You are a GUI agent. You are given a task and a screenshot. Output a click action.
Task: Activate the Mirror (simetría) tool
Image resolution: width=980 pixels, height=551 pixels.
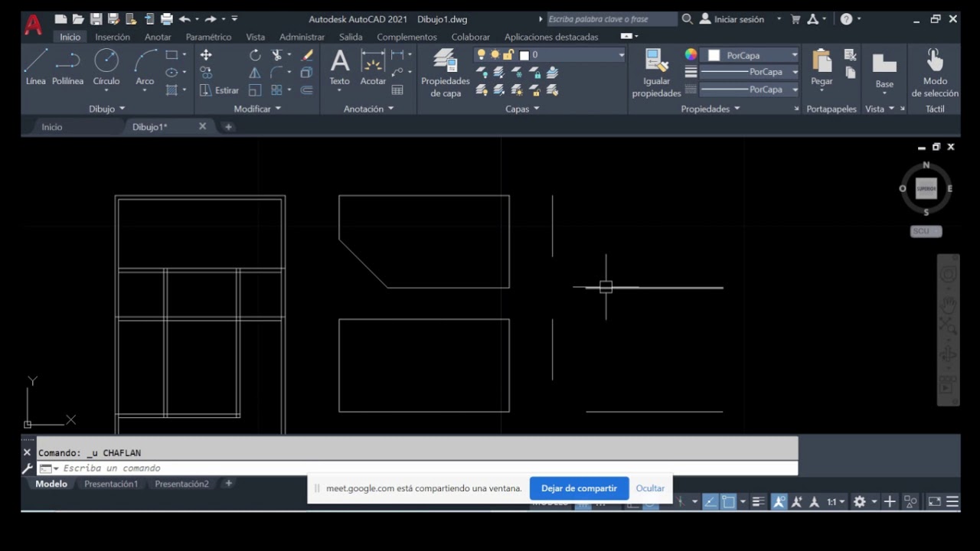click(255, 73)
